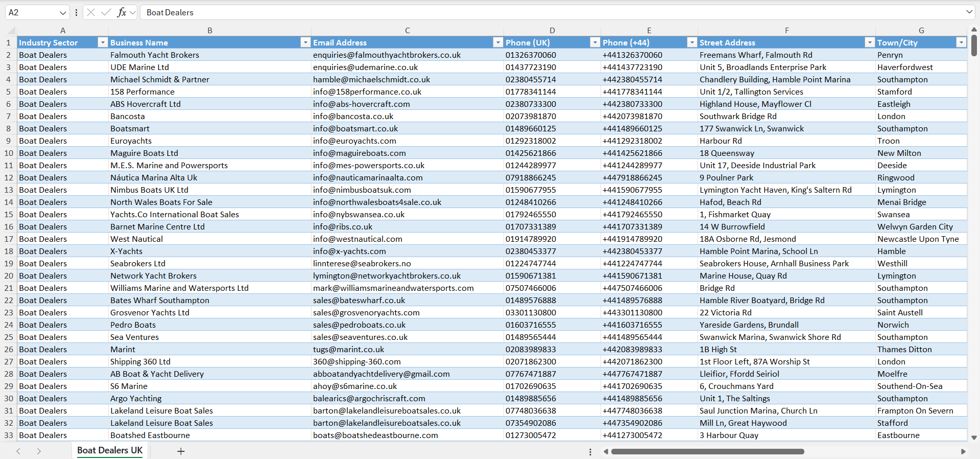Screen dimensions: 980x459
Task: Click the confirm checkmark icon in formula bar
Action: [x=106, y=12]
